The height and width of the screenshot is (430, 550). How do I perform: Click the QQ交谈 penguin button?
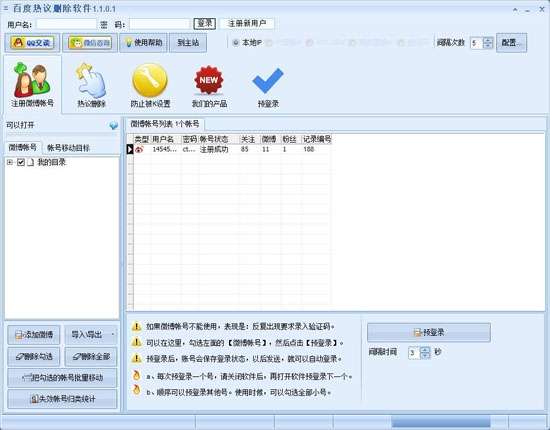[x=32, y=43]
